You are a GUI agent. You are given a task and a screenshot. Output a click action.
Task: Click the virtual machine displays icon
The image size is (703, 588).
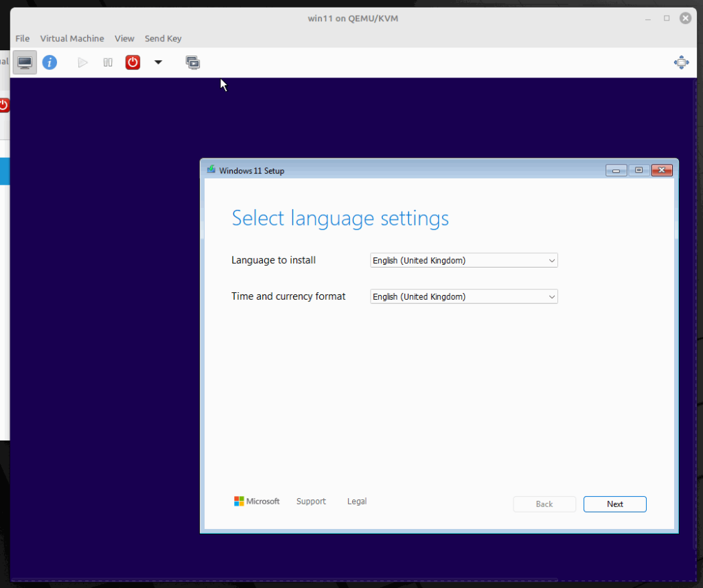tap(193, 62)
